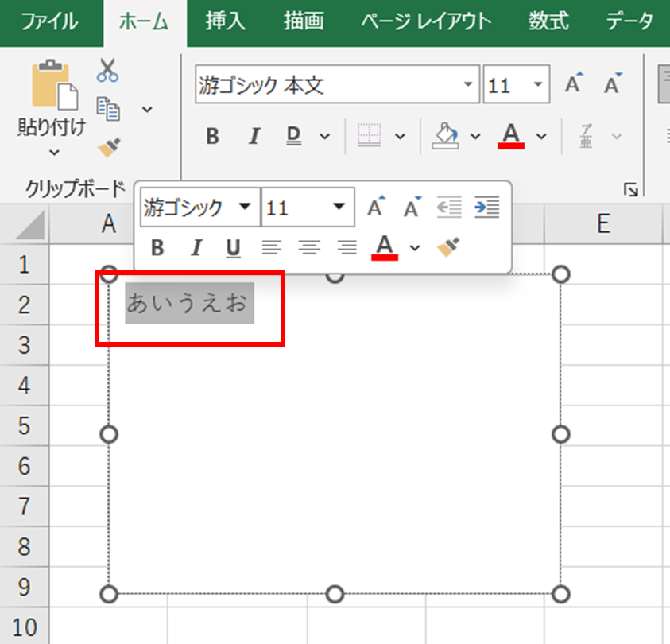Toggle Underline in the mini toolbar
Image resolution: width=670 pixels, height=644 pixels.
(x=233, y=248)
